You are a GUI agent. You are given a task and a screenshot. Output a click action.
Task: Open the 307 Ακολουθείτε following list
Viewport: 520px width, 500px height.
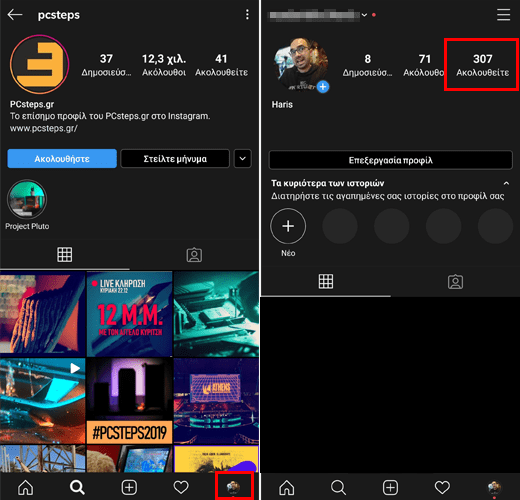[482, 65]
